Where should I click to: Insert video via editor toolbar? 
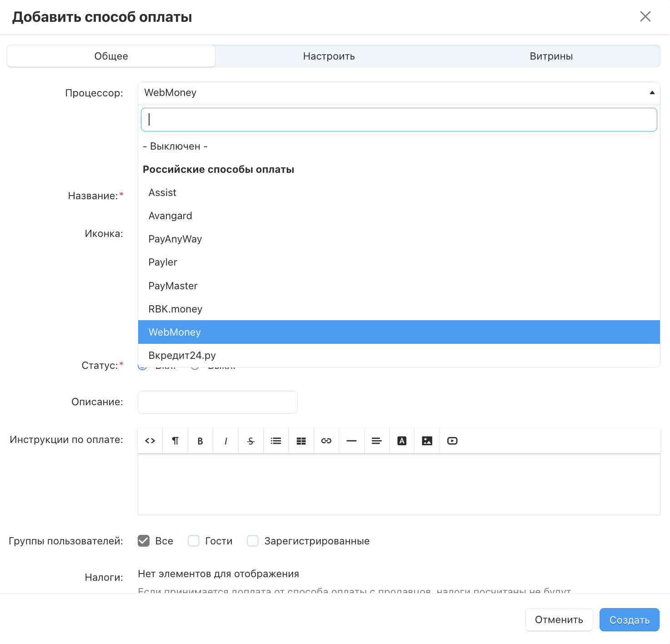coord(452,441)
